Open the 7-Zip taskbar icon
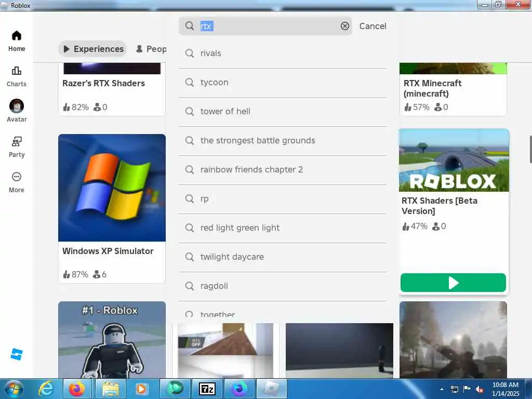The width and height of the screenshot is (532, 399). coord(207,389)
